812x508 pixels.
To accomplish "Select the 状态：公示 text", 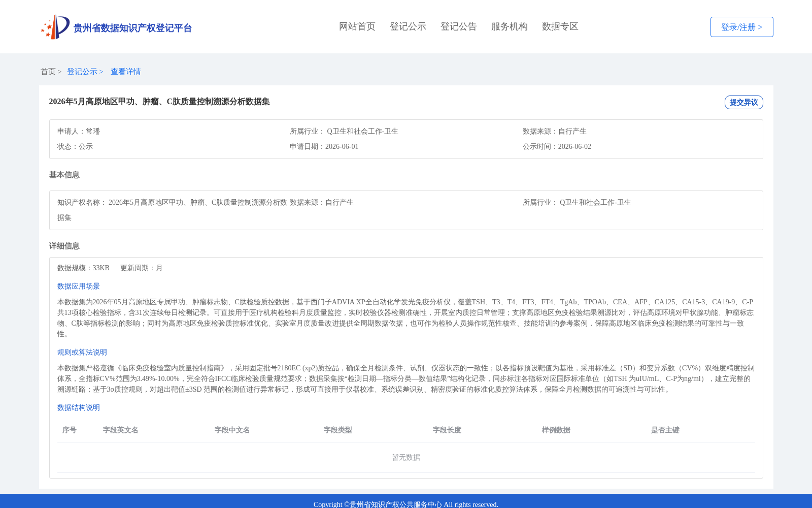I will [75, 146].
